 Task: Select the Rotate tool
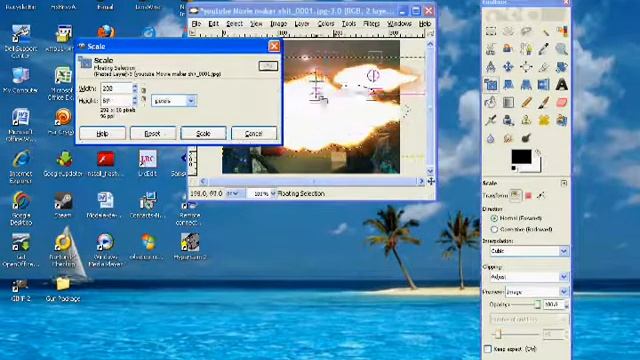click(562, 67)
